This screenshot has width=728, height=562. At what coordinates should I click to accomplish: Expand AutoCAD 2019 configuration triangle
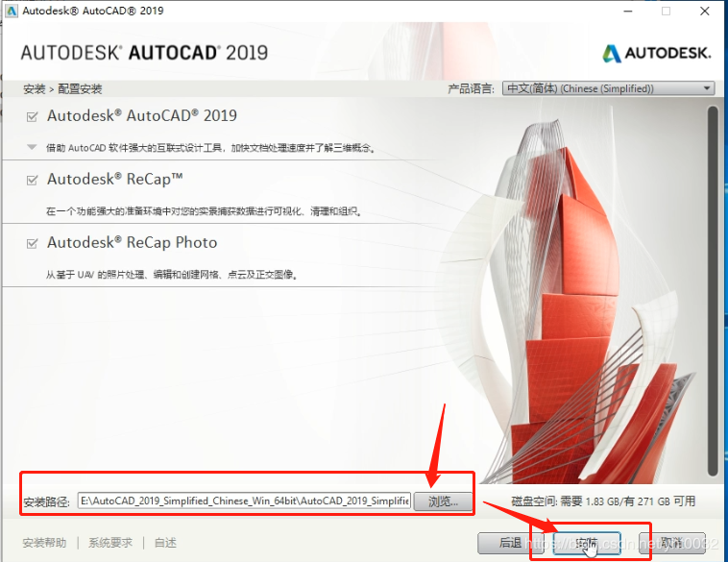(x=32, y=147)
